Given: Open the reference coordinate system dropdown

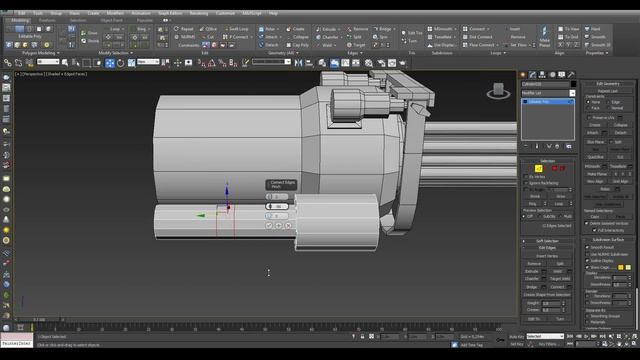Looking at the screenshot, I should coord(148,62).
